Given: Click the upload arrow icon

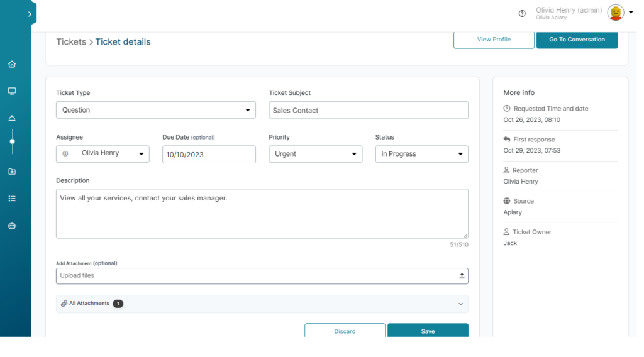Looking at the screenshot, I should (462, 276).
